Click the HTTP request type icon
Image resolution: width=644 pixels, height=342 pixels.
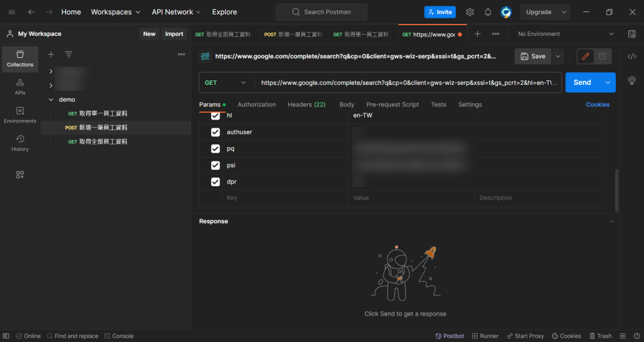(206, 56)
